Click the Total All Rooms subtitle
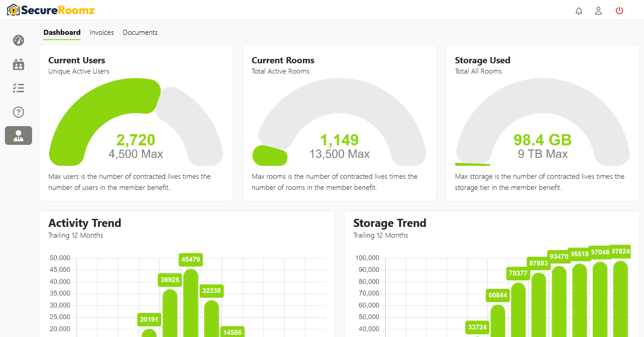 pyautogui.click(x=478, y=71)
